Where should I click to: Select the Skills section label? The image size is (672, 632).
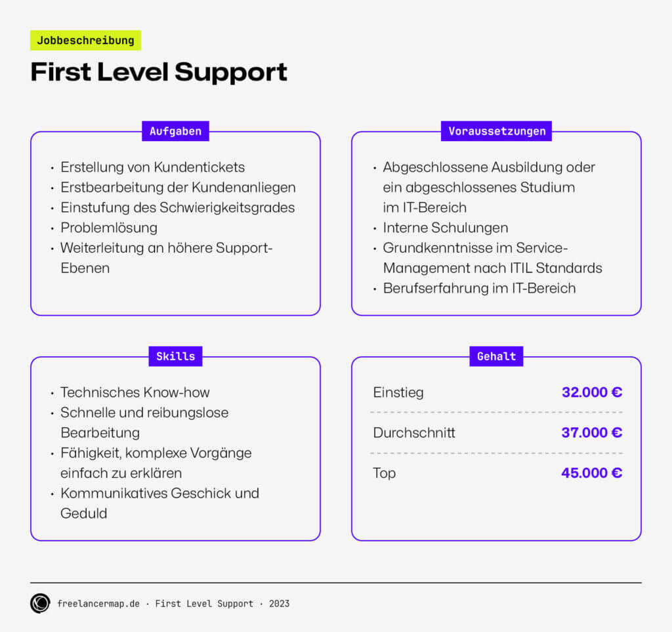(175, 356)
